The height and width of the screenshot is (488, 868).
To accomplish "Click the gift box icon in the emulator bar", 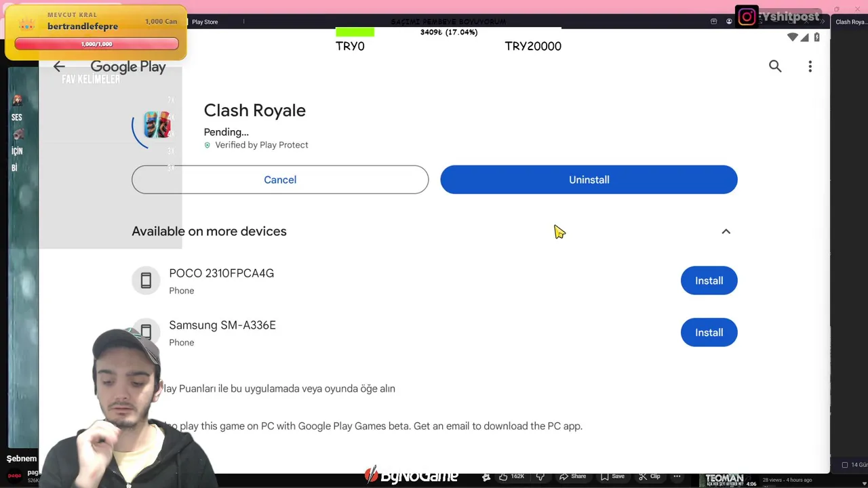I will click(x=713, y=21).
